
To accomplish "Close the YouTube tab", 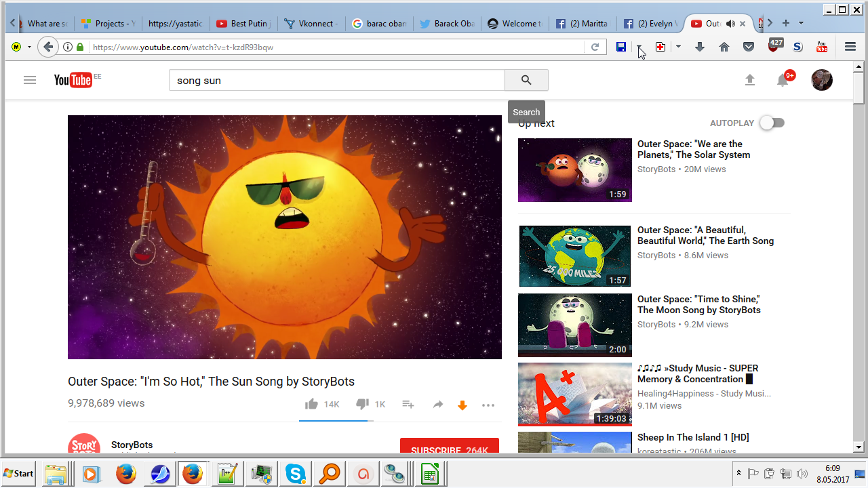I will 743,23.
